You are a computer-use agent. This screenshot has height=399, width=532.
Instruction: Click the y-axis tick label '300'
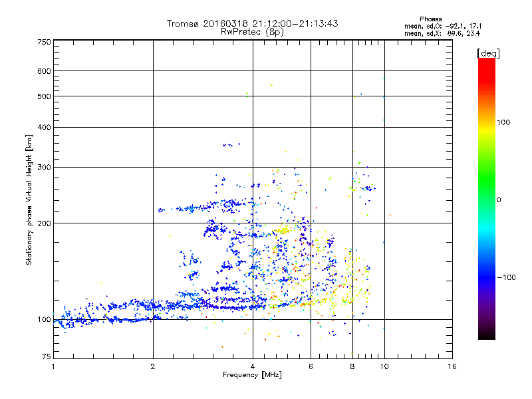pos(44,167)
